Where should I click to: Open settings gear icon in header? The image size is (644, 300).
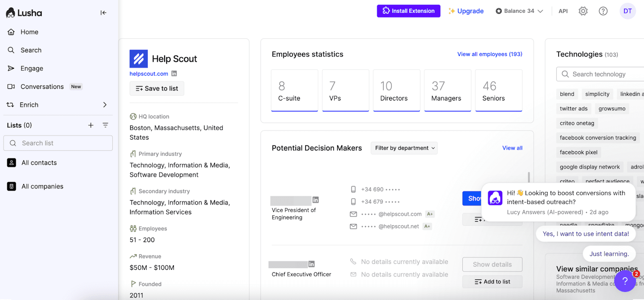pos(583,11)
